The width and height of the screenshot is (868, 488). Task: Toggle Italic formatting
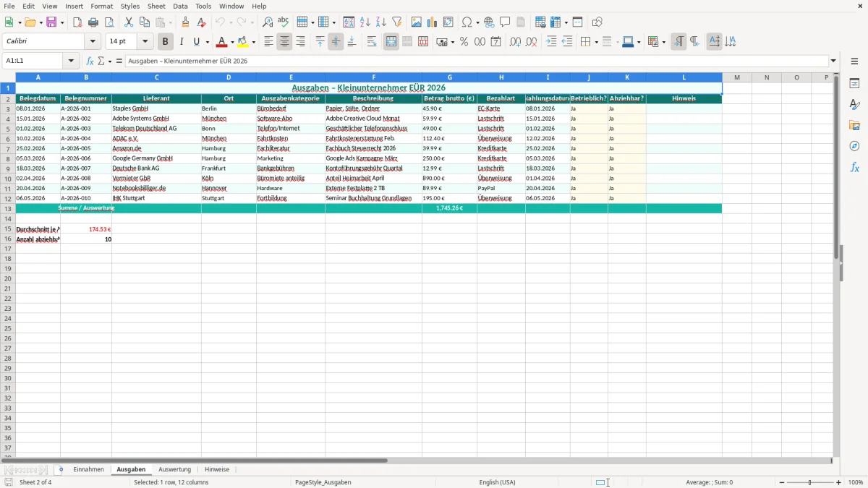point(181,42)
